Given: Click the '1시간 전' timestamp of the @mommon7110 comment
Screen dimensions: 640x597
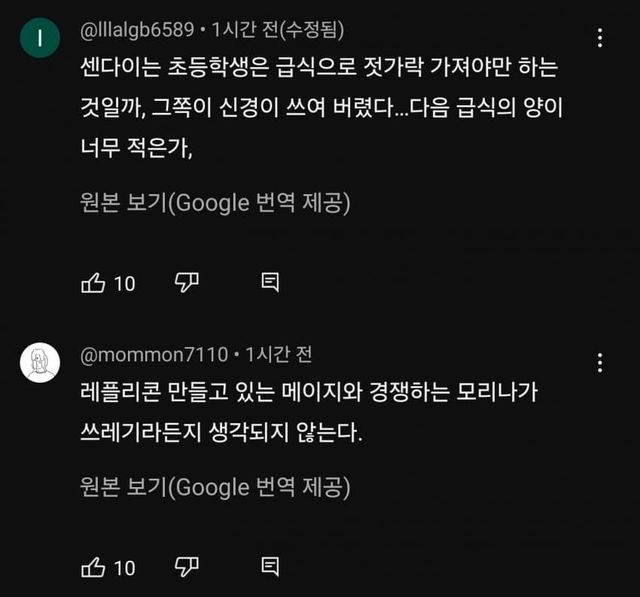Looking at the screenshot, I should click(279, 354).
